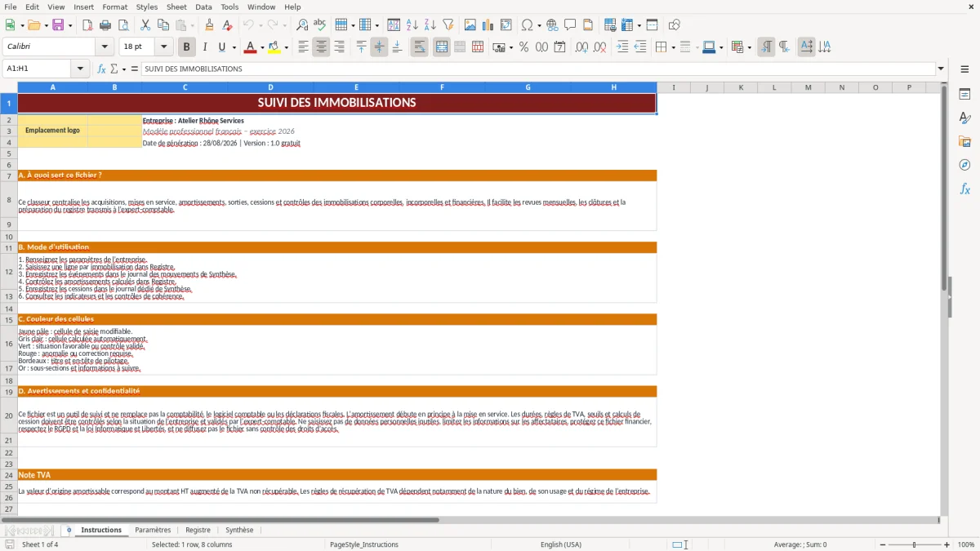The image size is (980, 551).
Task: Click the Print icon
Action: (x=105, y=25)
